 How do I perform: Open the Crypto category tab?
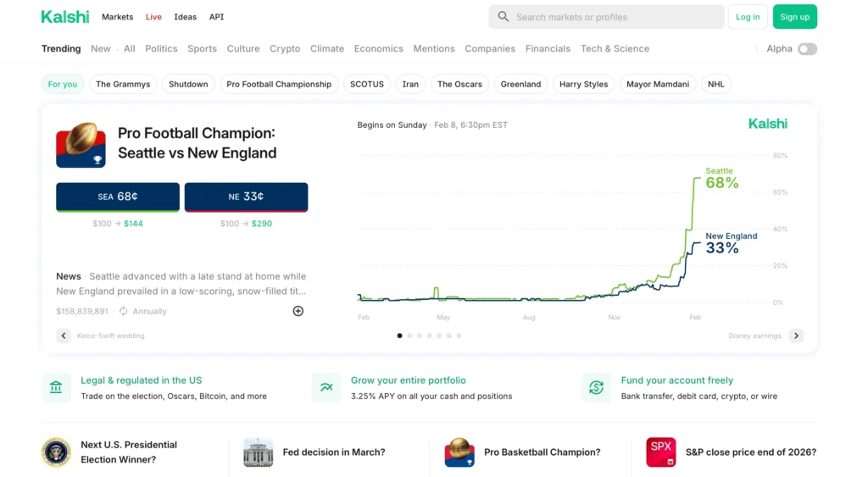tap(285, 49)
